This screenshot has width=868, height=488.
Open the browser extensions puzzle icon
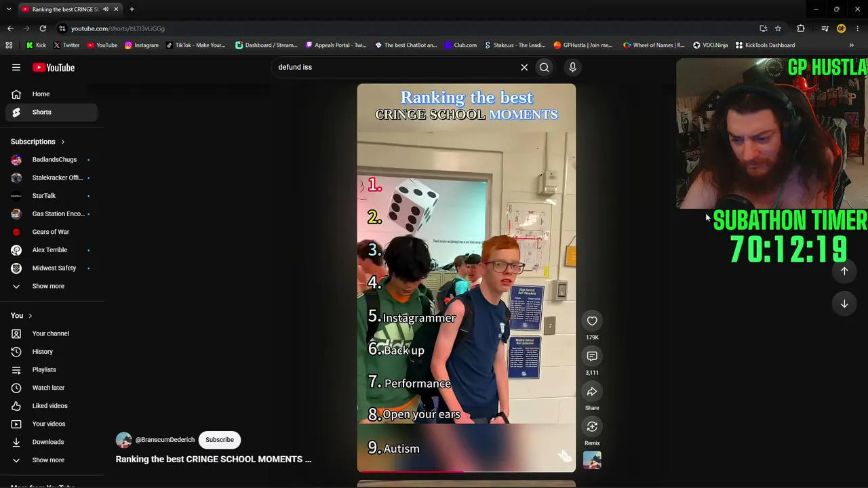(x=801, y=28)
